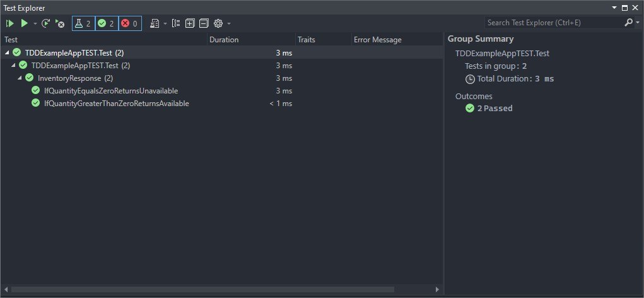Image resolution: width=644 pixels, height=298 pixels.
Task: Click the green Run button
Action: 24,23
